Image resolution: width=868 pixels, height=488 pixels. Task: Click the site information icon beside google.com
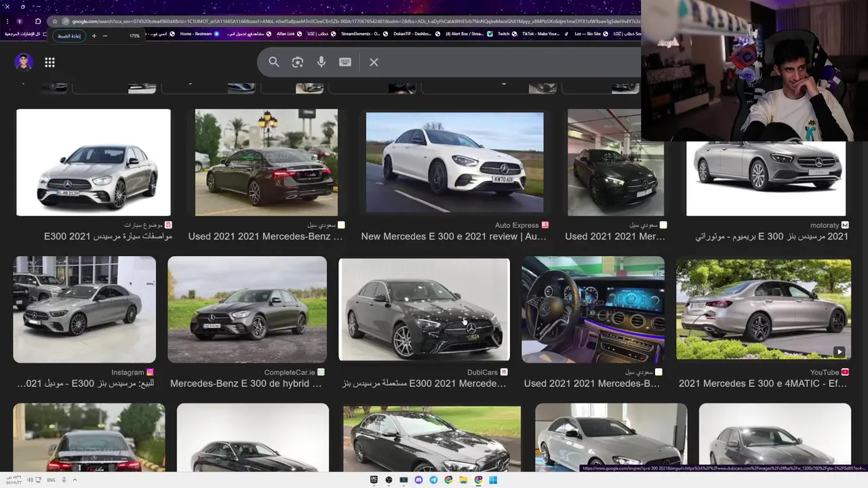(x=65, y=21)
